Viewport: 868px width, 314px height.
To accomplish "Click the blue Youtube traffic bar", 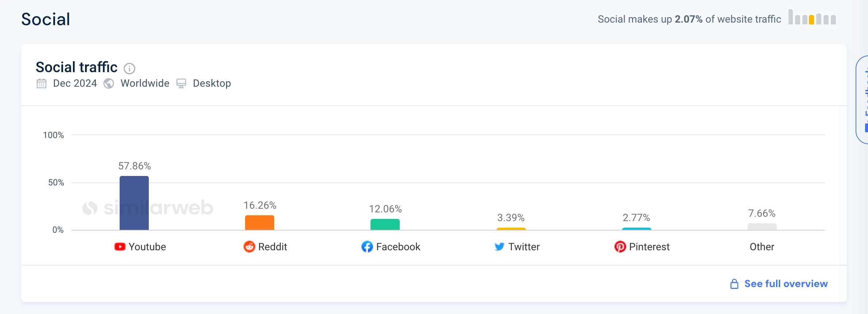I will pos(134,203).
